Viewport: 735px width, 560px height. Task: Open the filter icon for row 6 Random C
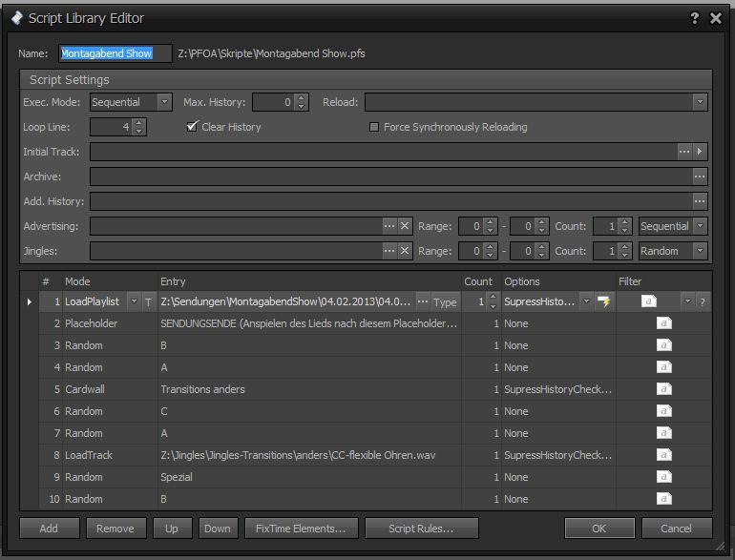663,411
